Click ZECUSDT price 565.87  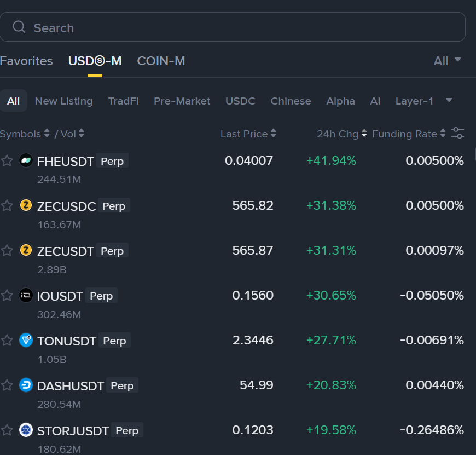253,250
